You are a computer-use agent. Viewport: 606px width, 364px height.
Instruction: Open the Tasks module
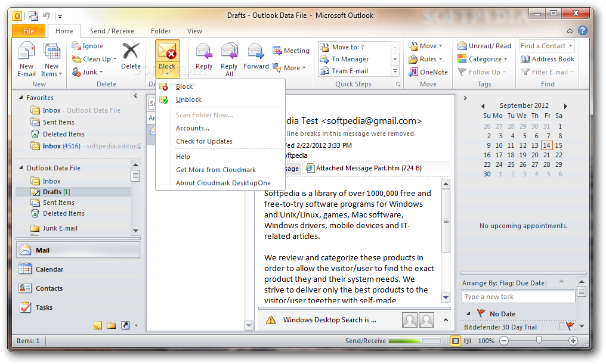78,307
